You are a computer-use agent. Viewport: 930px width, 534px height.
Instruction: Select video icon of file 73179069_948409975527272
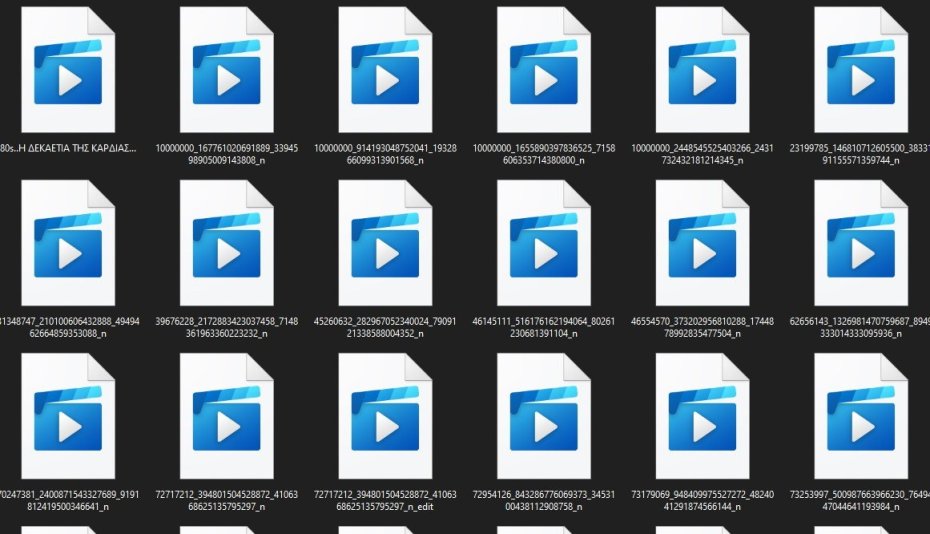click(702, 416)
